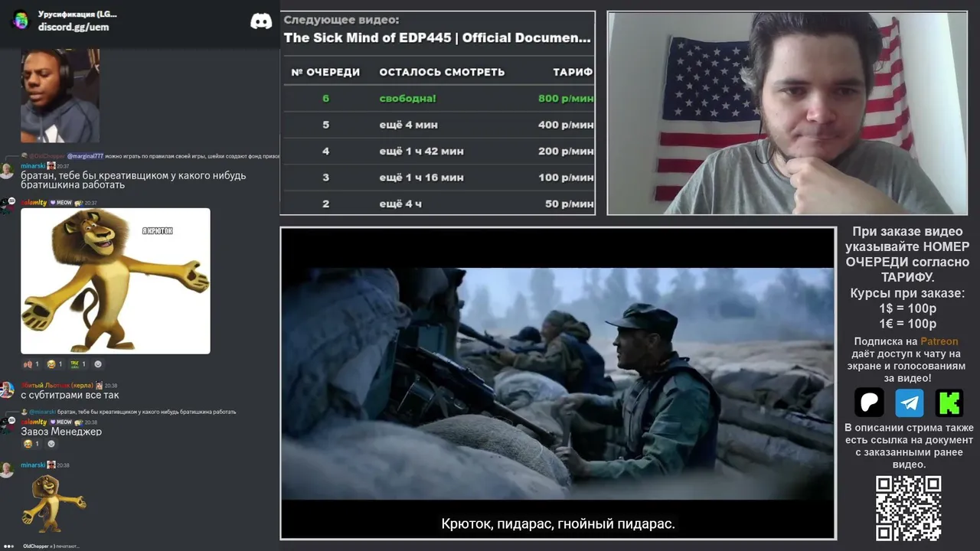Click the calamity username at 20:38
Viewport: 980px width, 551px height.
click(x=34, y=422)
